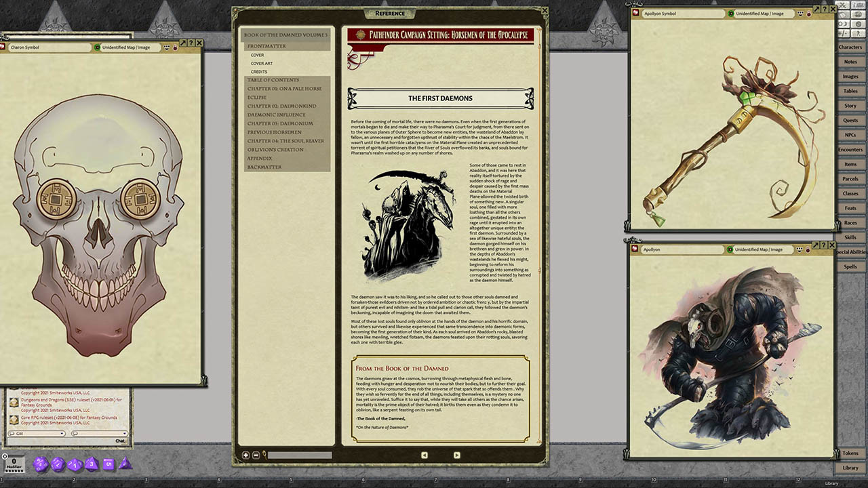Select Table of Contents entry
Viewport: 868px width, 488px height.
click(x=273, y=80)
